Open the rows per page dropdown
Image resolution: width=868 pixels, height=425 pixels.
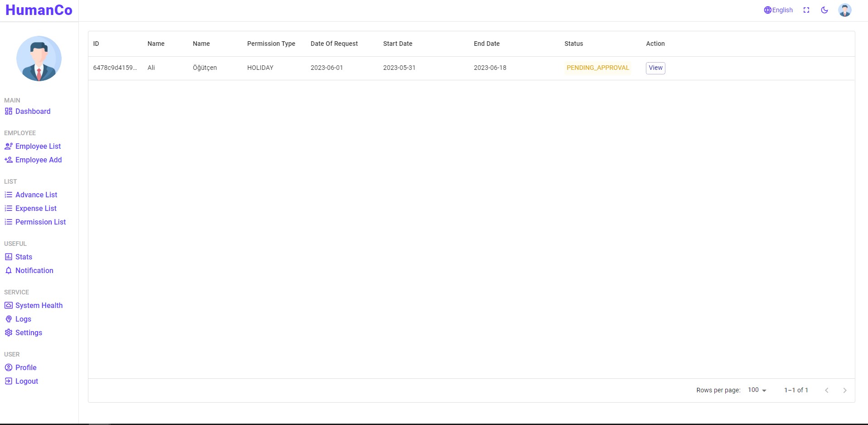pos(756,390)
